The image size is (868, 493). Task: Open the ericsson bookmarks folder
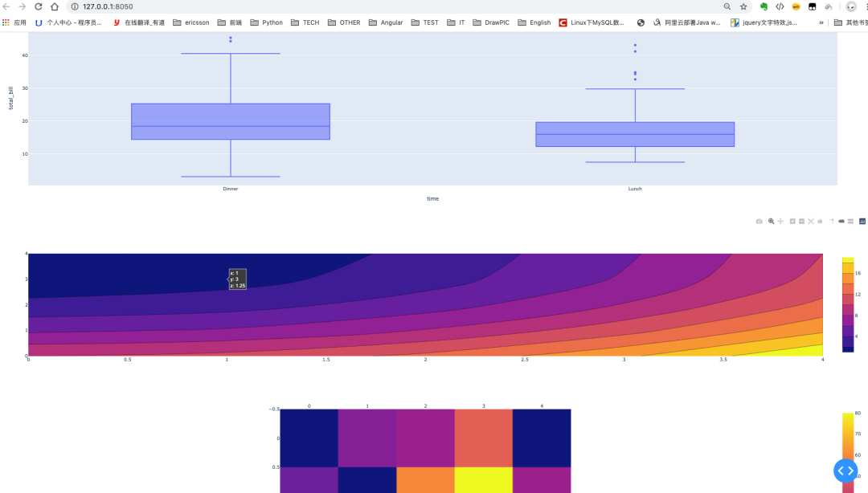point(191,22)
